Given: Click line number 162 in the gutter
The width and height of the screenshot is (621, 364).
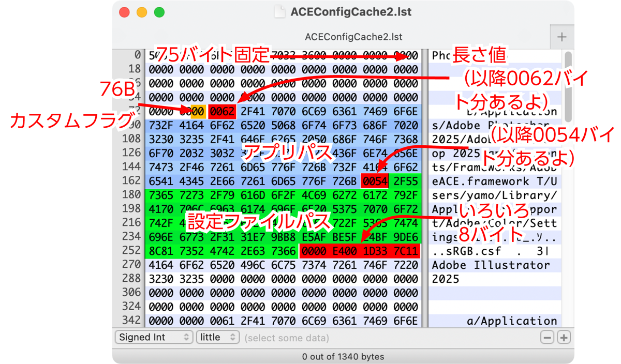Looking at the screenshot, I should 131,180.
